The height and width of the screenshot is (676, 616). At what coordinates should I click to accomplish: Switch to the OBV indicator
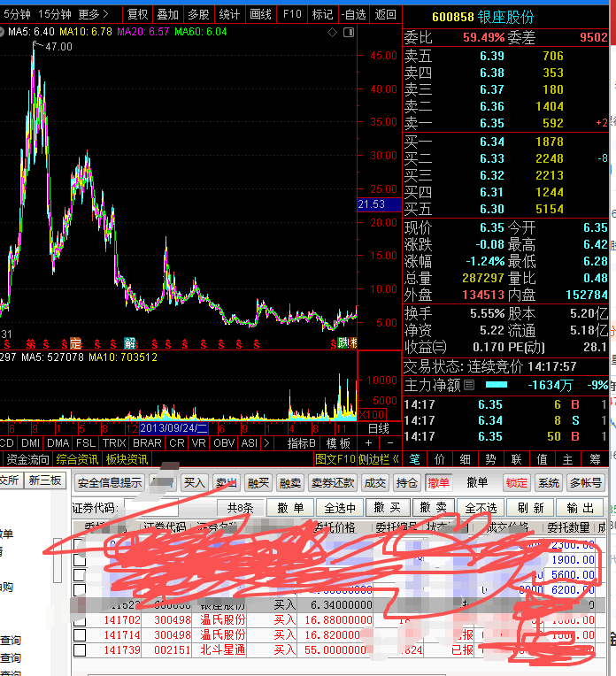224,442
